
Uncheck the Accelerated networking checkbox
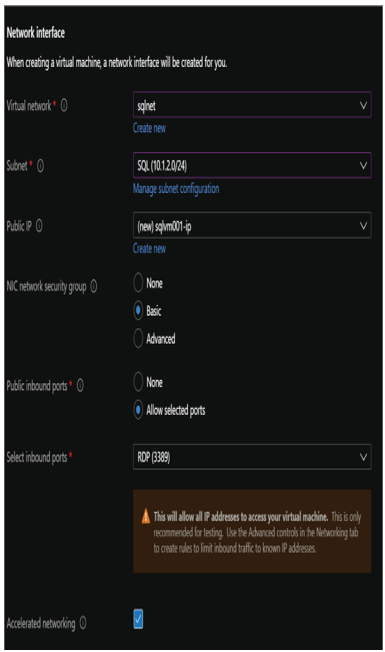(x=138, y=619)
